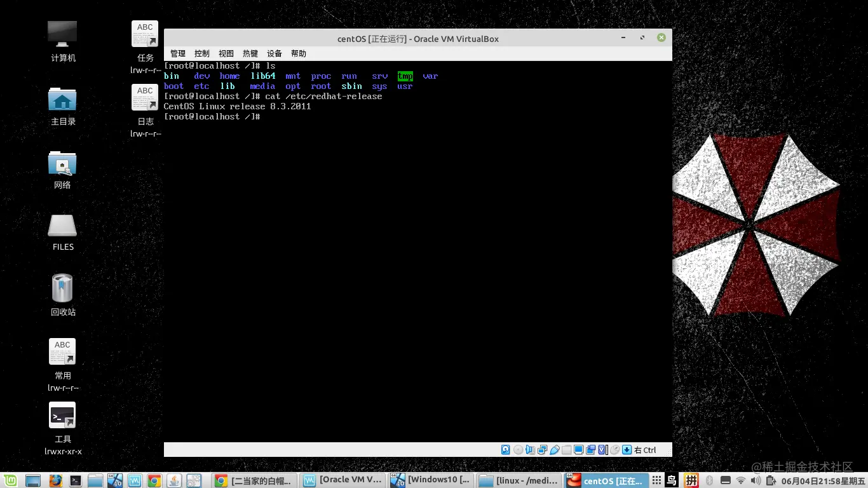Click the sbin entry in the ls output
The height and width of the screenshot is (488, 868).
352,86
